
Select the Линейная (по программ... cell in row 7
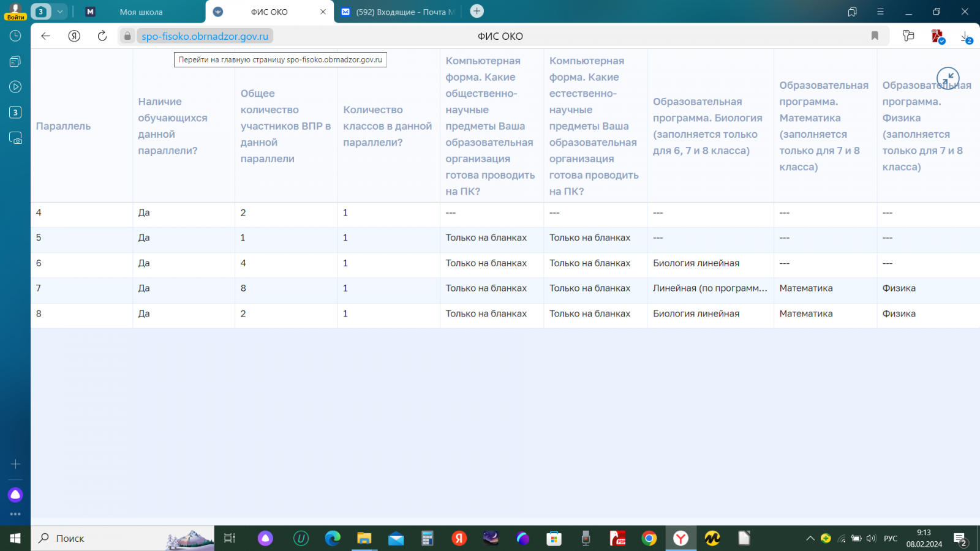709,288
